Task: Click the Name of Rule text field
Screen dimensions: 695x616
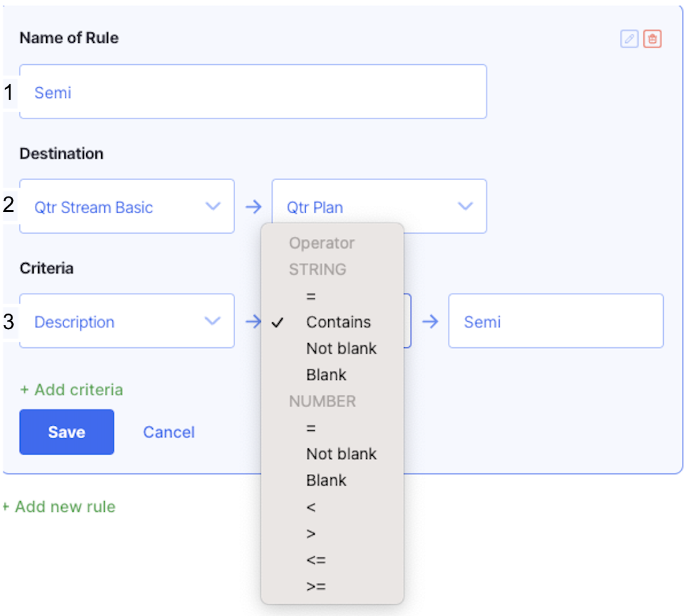Action: tap(253, 92)
